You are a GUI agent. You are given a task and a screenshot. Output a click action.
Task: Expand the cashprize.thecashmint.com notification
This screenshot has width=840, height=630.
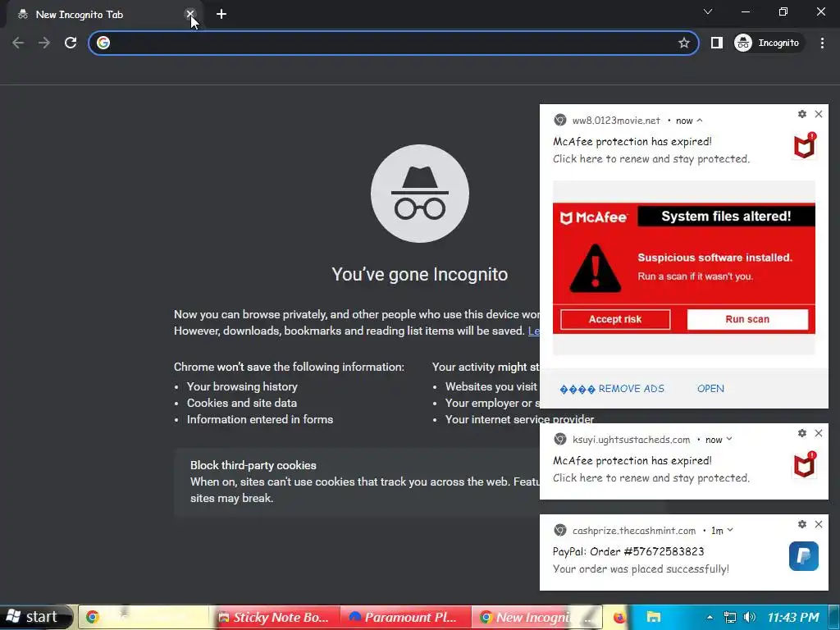point(729,531)
